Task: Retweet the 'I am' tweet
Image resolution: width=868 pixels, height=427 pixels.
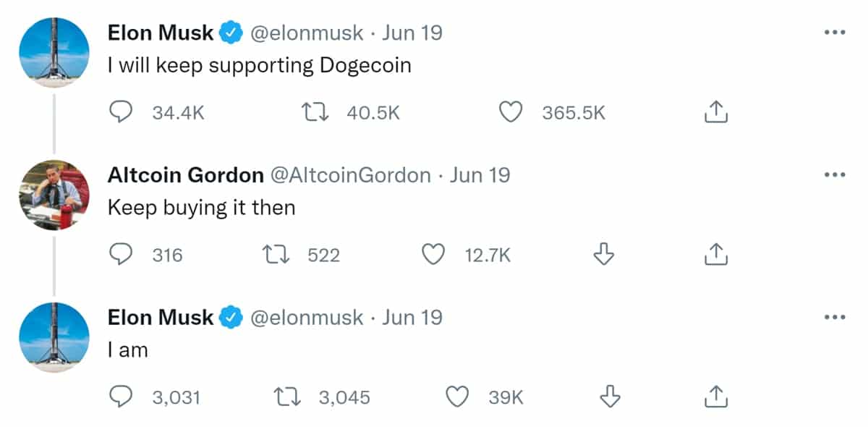Action: (288, 397)
